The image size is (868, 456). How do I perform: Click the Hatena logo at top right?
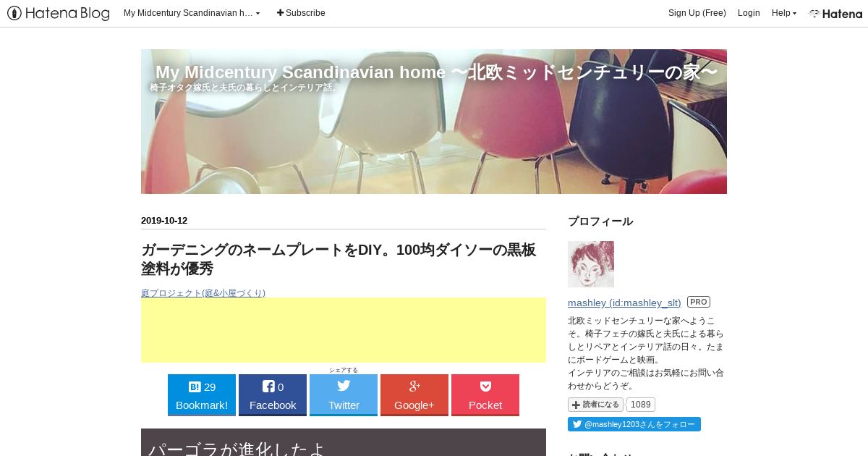point(835,13)
